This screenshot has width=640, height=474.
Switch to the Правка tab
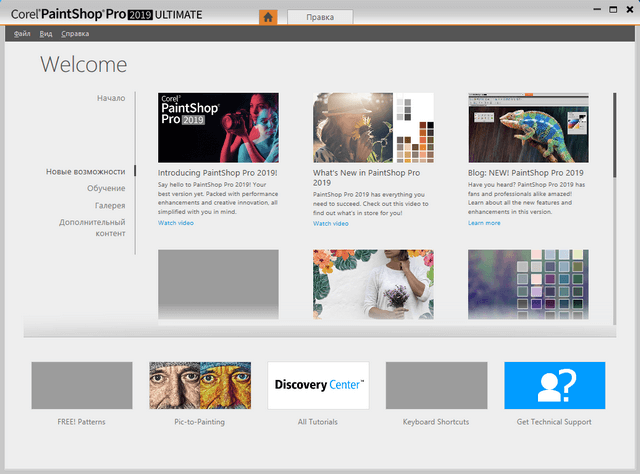[319, 17]
